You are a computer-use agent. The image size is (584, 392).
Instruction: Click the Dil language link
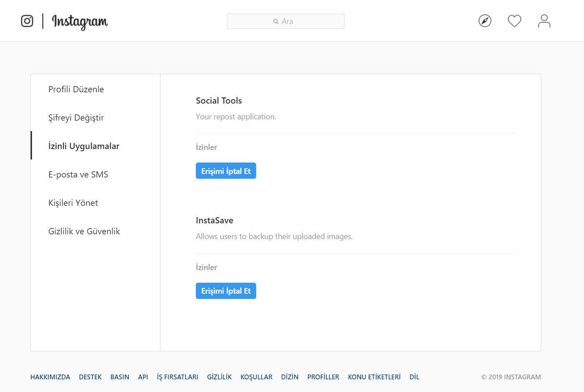pyautogui.click(x=414, y=377)
